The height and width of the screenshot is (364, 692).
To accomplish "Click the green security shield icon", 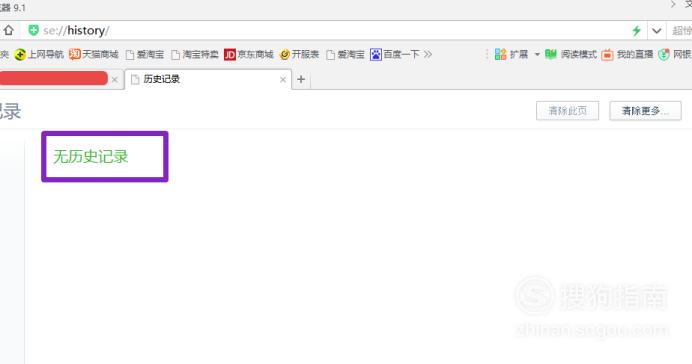I will [33, 30].
